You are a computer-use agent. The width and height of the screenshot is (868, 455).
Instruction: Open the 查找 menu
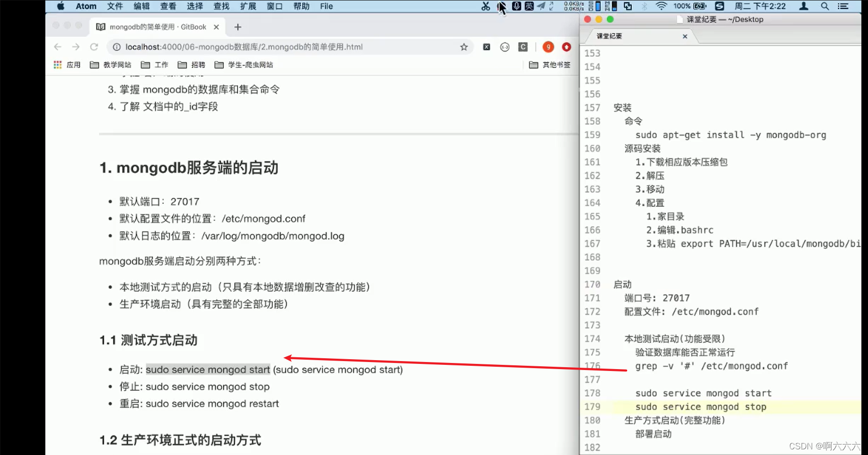(221, 6)
